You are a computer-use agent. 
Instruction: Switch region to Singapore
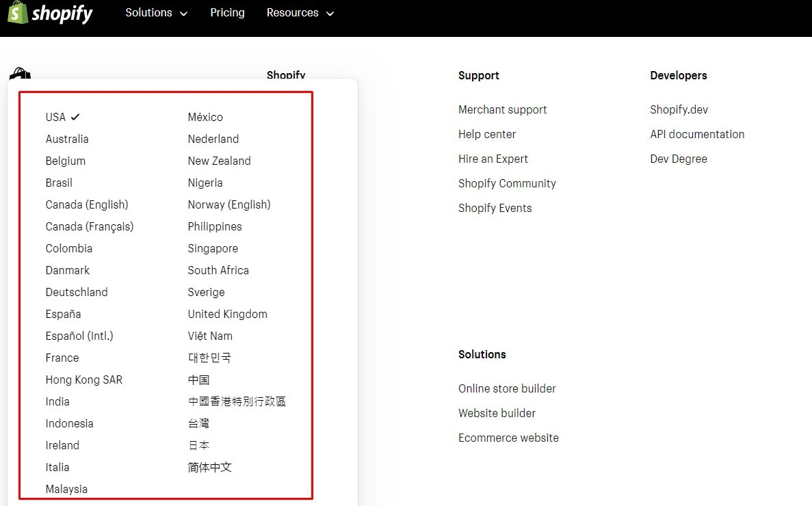coord(213,248)
